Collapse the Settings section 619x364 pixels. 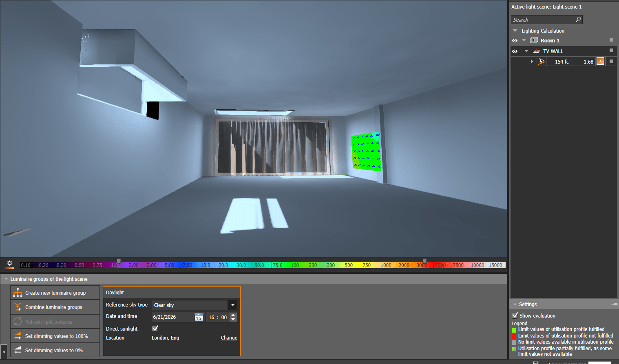[x=515, y=304]
